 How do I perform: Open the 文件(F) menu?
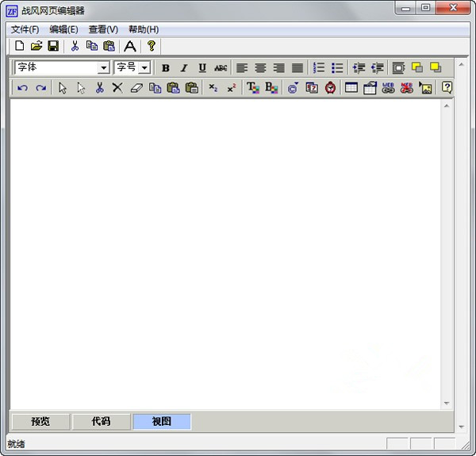tap(25, 29)
